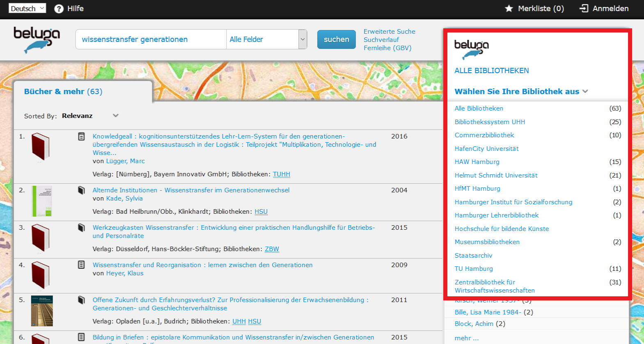
Task: Choose Helmut Schmidt Universität library
Action: click(496, 175)
